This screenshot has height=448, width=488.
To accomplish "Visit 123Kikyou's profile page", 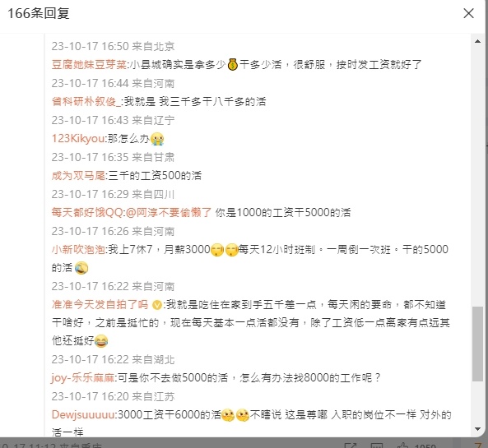I will tap(78, 139).
